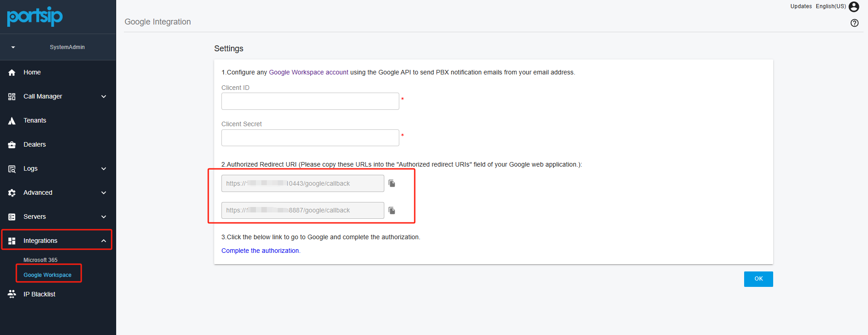The image size is (868, 335).
Task: Select Google Workspace submenu item
Action: pyautogui.click(x=48, y=275)
